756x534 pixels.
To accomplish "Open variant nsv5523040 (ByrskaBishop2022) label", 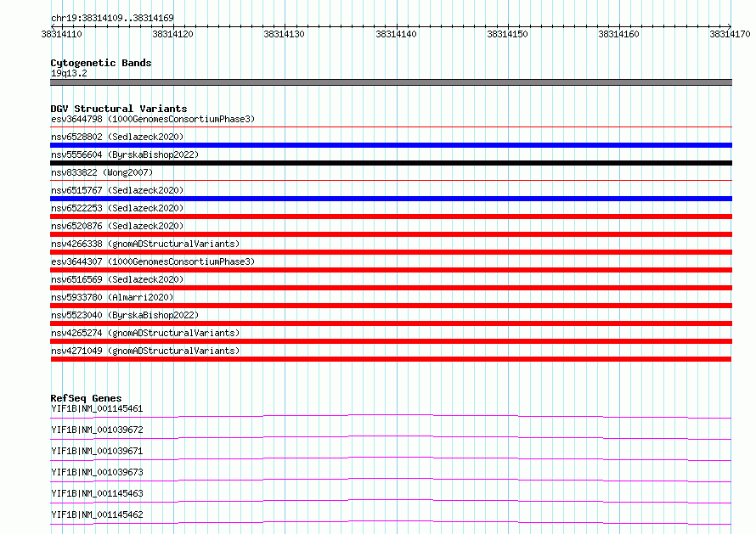I will click(x=125, y=315).
